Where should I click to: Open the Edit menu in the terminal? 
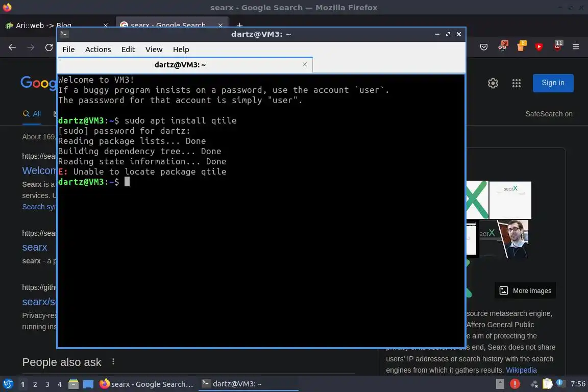click(x=128, y=50)
